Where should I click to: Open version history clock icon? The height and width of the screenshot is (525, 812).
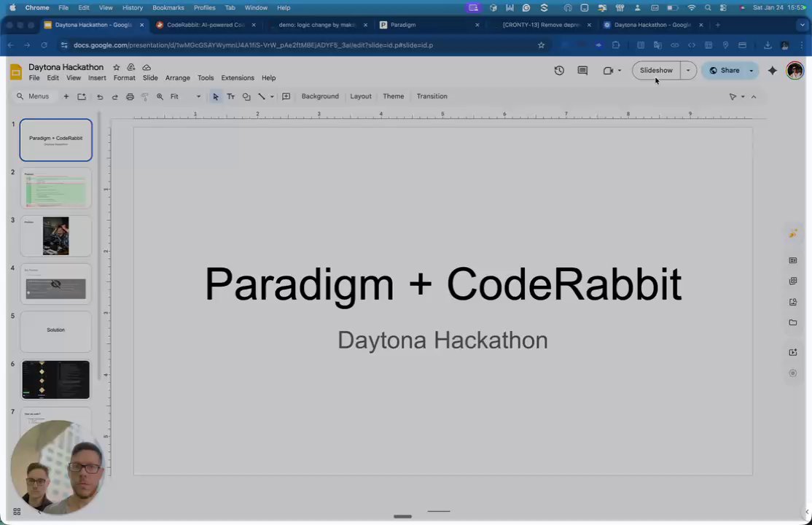tap(559, 71)
